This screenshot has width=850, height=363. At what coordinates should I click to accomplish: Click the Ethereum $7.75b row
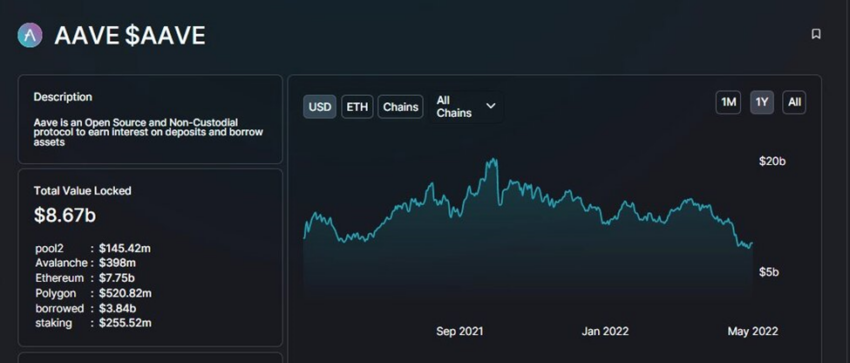click(x=85, y=278)
